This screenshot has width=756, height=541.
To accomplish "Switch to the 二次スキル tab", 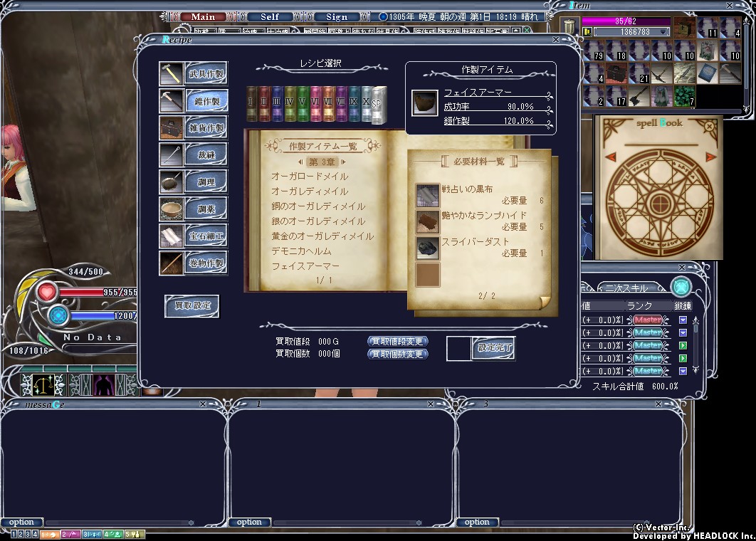I will [625, 288].
